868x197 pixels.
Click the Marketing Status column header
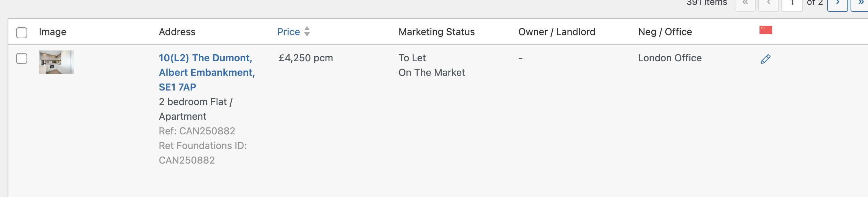(436, 32)
